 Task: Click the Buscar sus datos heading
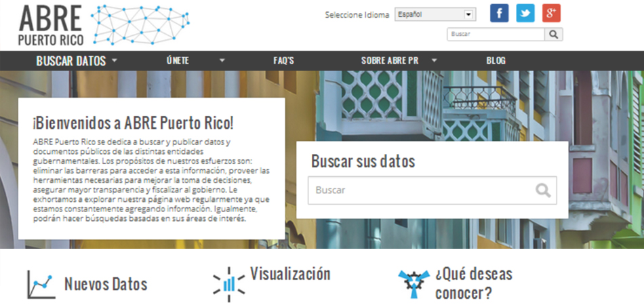pyautogui.click(x=363, y=161)
